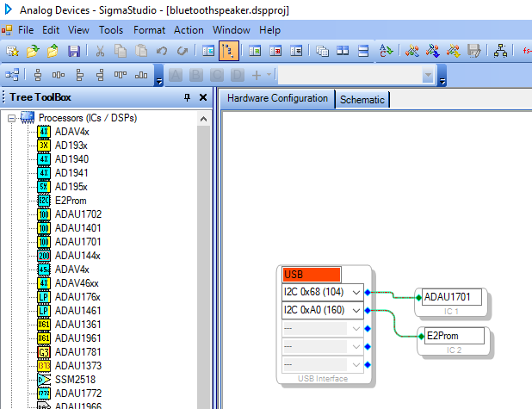Click the greyed C button

click(x=217, y=75)
